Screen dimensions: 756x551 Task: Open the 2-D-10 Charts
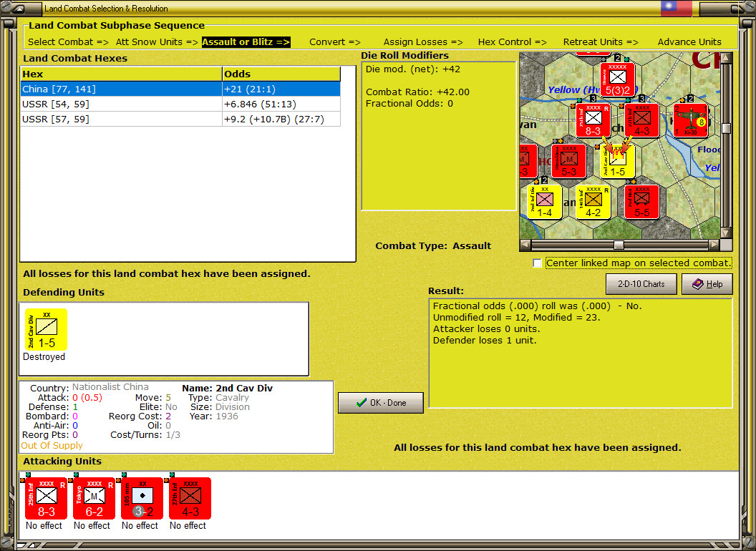coord(641,284)
